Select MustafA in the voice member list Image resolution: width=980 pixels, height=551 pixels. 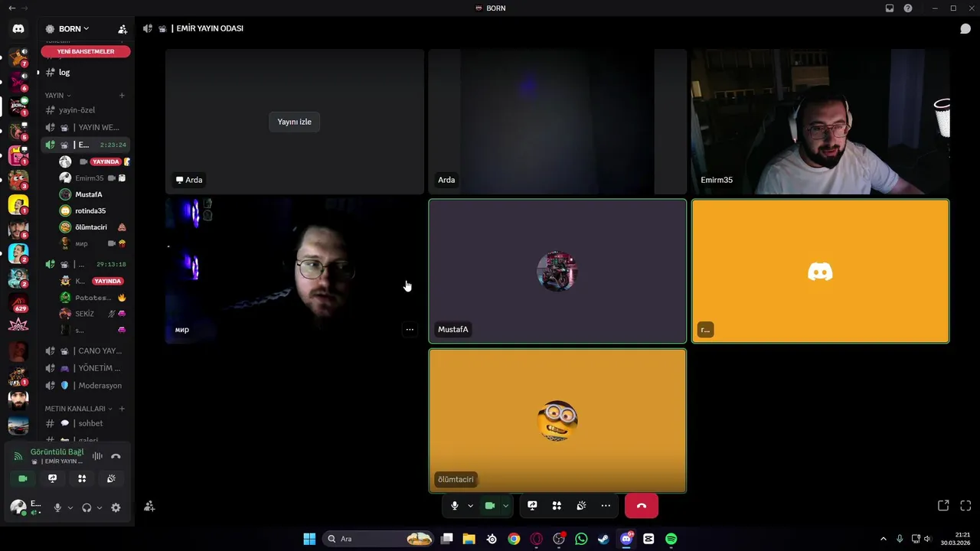[x=92, y=194]
